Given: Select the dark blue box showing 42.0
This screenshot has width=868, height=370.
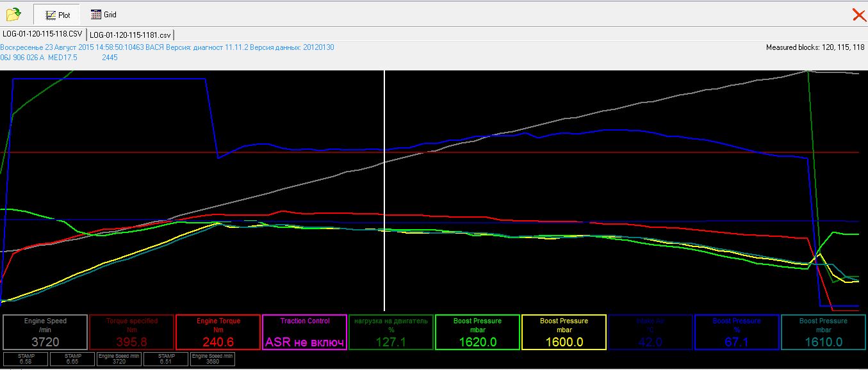Looking at the screenshot, I should [x=650, y=332].
